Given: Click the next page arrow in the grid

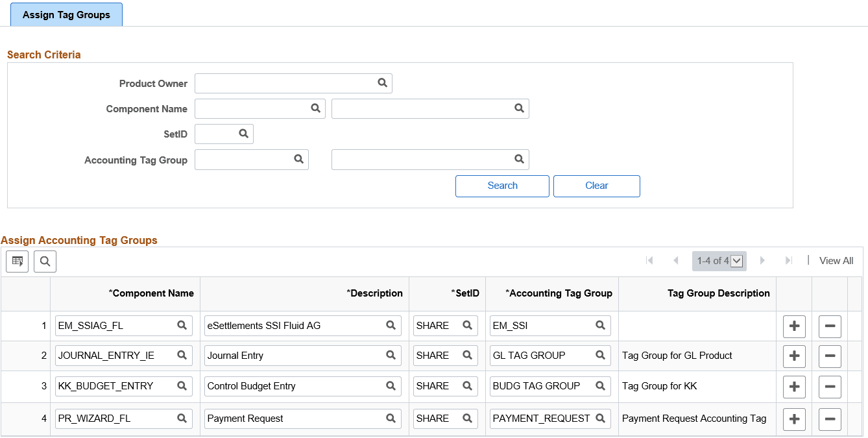Looking at the screenshot, I should pos(762,260).
